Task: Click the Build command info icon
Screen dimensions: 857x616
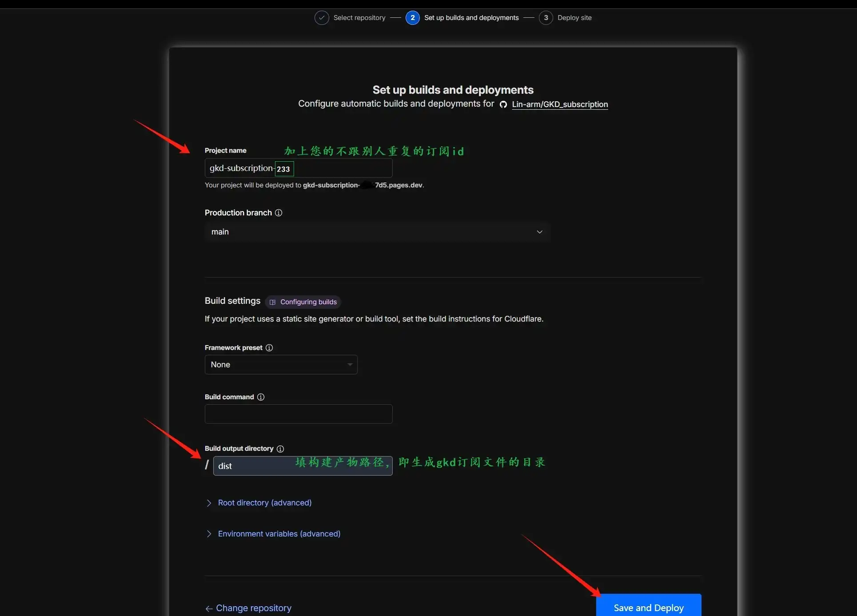Action: 261,397
